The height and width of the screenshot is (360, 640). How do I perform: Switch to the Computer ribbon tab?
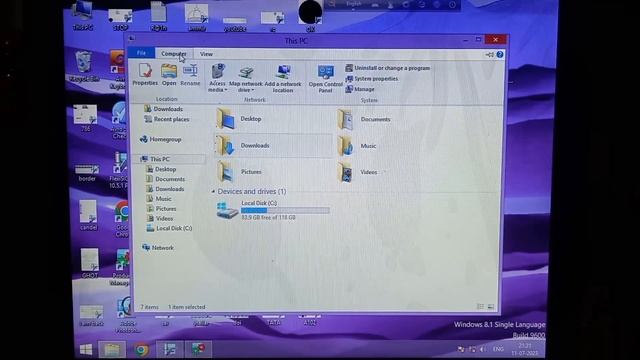click(x=173, y=53)
